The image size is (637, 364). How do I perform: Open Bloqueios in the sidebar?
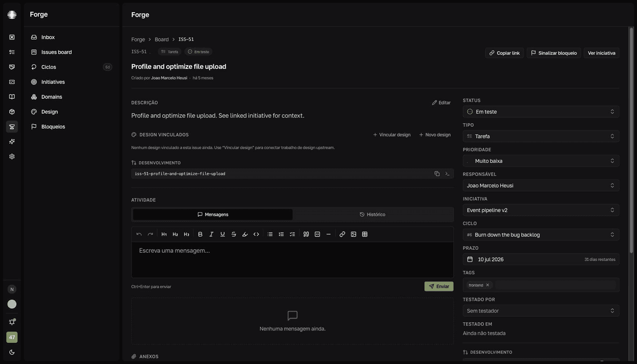point(72,127)
